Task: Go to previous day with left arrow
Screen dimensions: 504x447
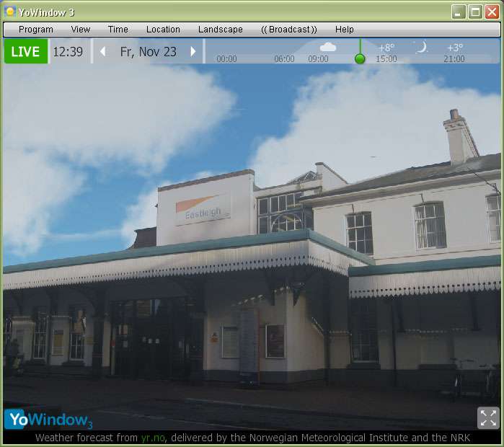Action: click(x=103, y=51)
